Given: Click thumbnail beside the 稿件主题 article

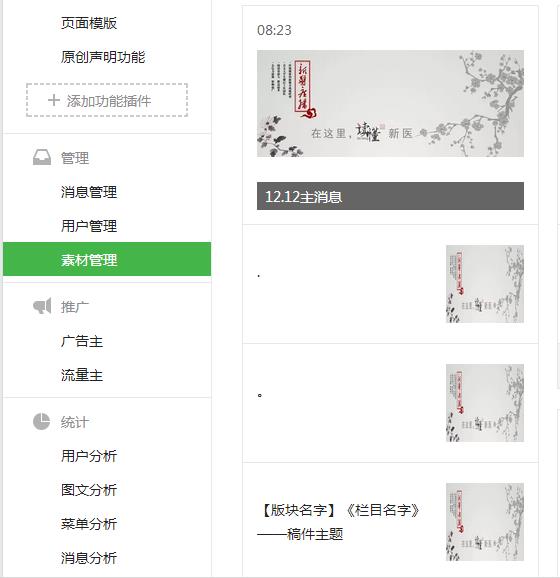Looking at the screenshot, I should pyautogui.click(x=485, y=522).
